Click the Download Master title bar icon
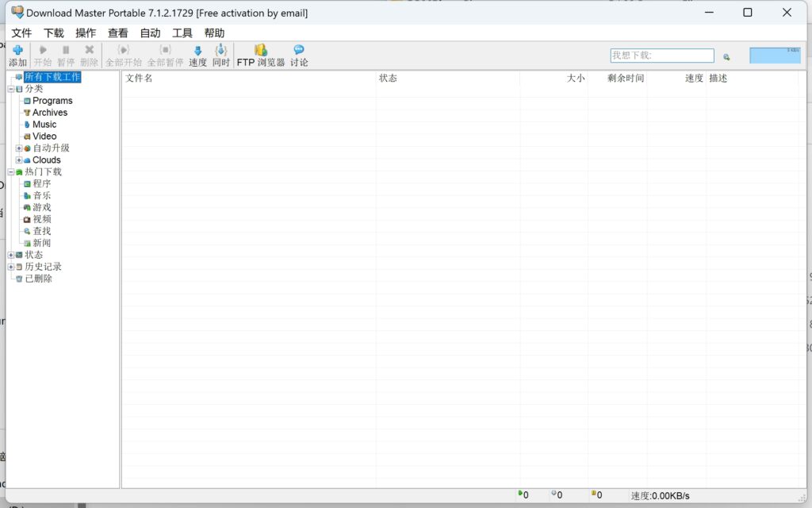This screenshot has height=508, width=812. (x=17, y=12)
